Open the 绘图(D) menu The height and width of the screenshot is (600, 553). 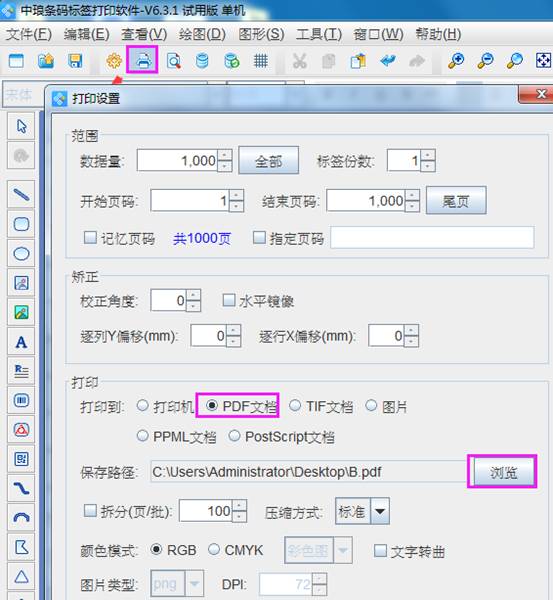click(x=202, y=34)
